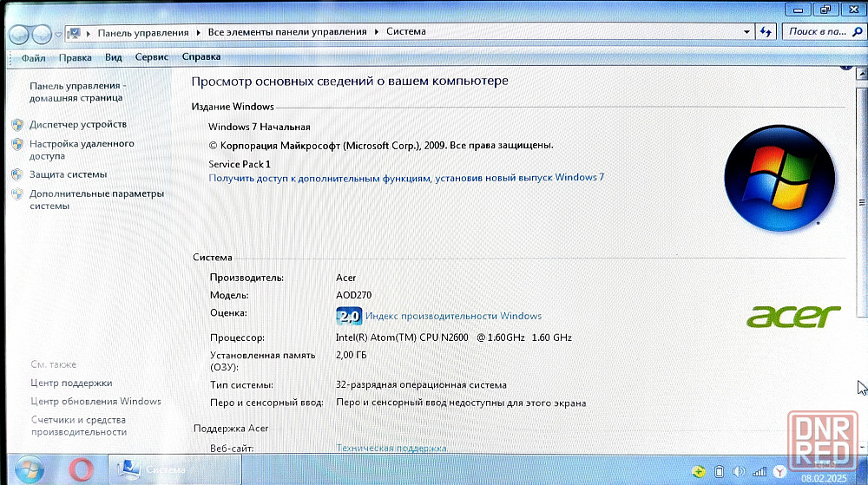Expand the arrow after 'Все элементы панели управления'
This screenshot has width=868, height=485.
377,32
